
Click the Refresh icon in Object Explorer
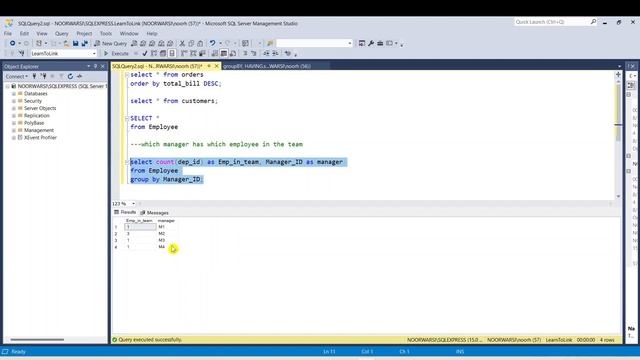(70, 76)
